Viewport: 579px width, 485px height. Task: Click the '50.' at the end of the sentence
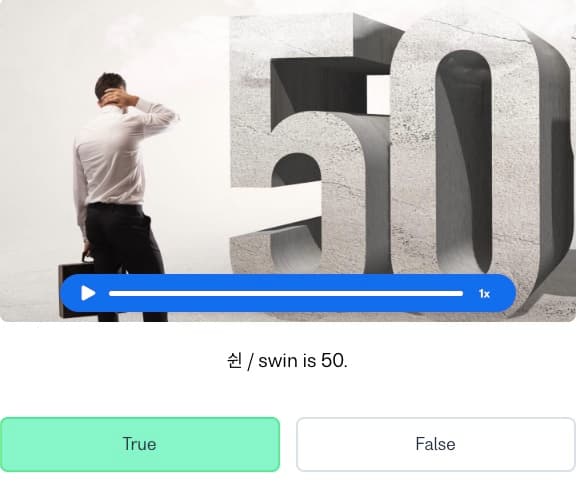pos(334,361)
